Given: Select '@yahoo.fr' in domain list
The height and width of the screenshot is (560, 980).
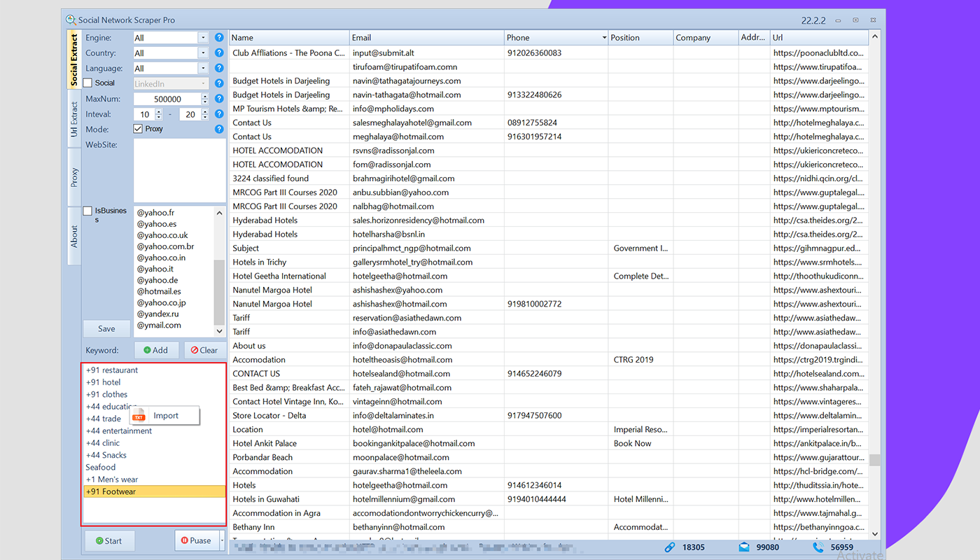Looking at the screenshot, I should [155, 213].
